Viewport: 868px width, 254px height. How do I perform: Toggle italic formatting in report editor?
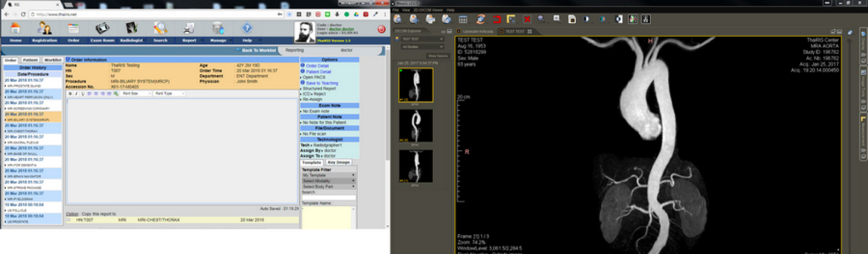76,93
